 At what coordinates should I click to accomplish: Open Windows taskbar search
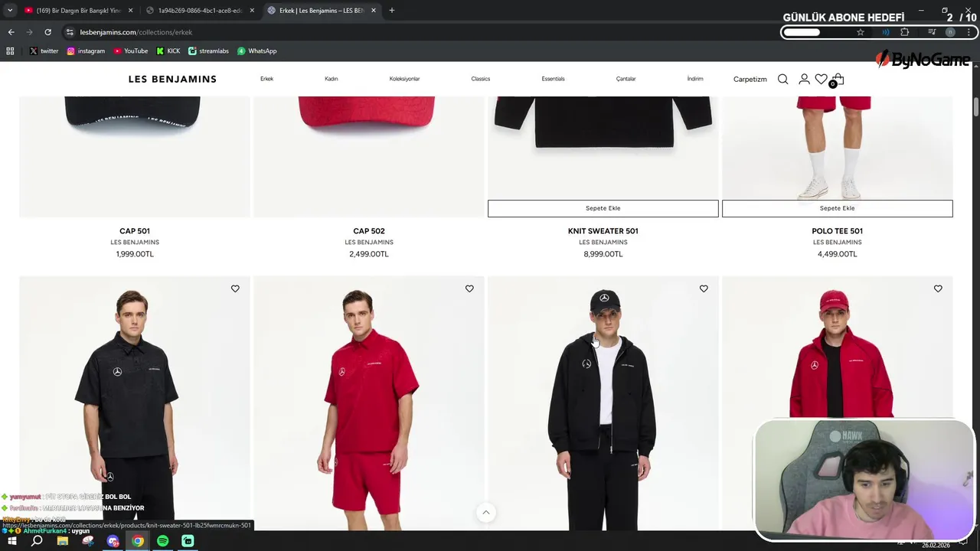[37, 541]
